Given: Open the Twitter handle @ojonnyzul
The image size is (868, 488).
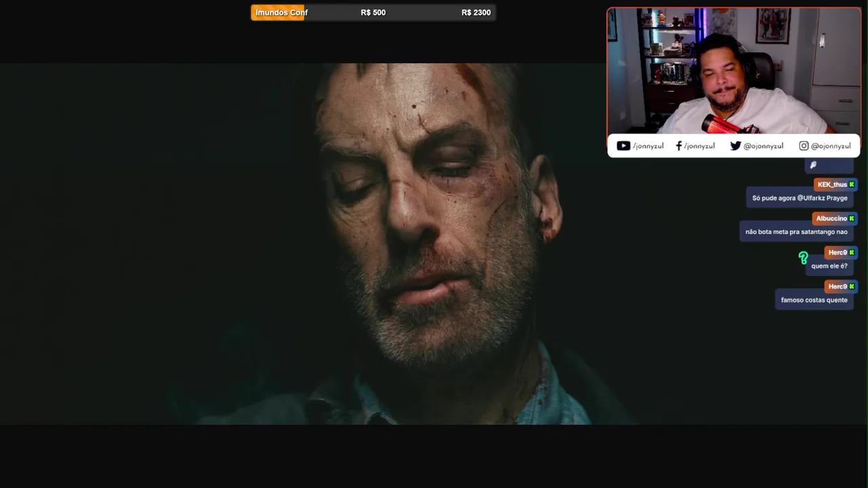Looking at the screenshot, I should (763, 146).
